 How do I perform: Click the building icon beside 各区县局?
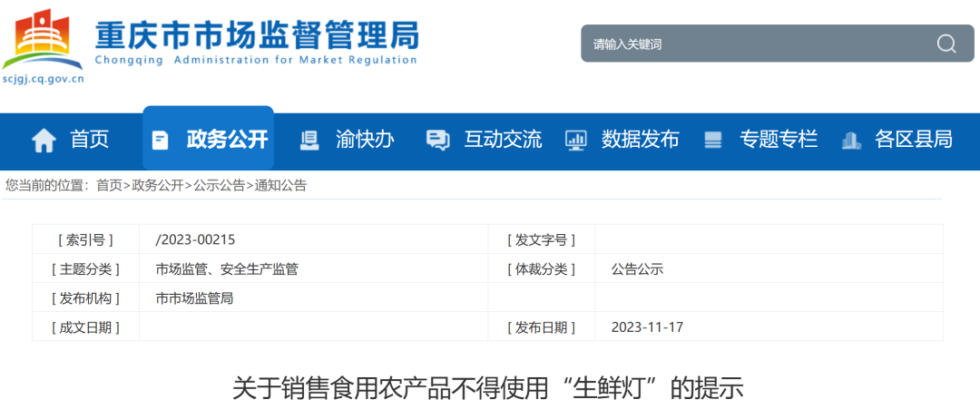[x=850, y=140]
